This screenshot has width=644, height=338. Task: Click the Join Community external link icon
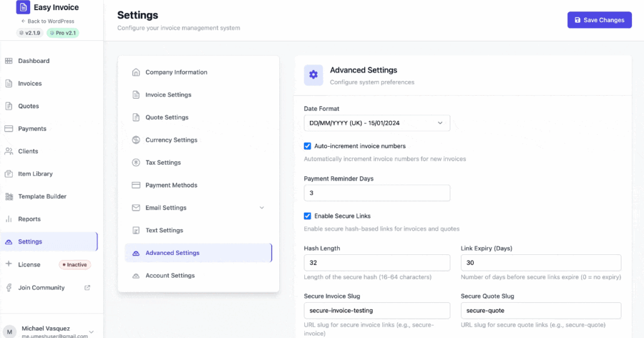pyautogui.click(x=87, y=288)
